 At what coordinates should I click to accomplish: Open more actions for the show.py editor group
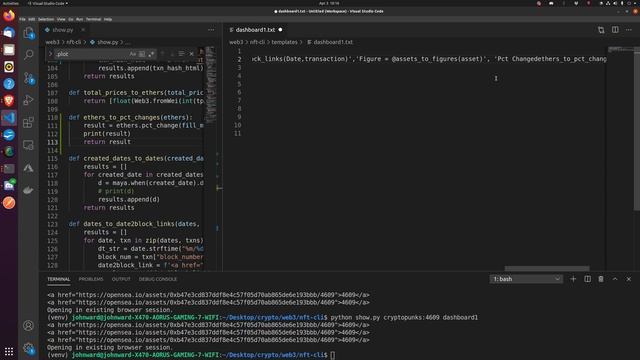coord(211,30)
